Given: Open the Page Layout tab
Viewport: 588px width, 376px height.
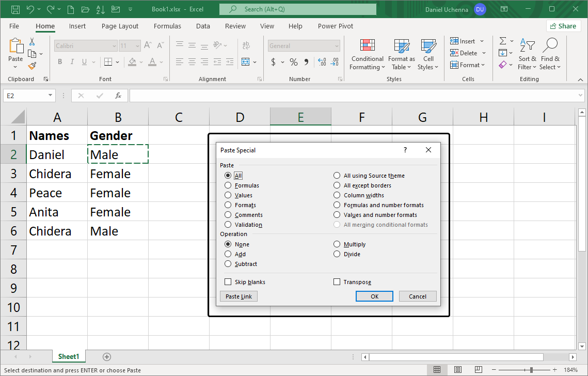Looking at the screenshot, I should 120,26.
